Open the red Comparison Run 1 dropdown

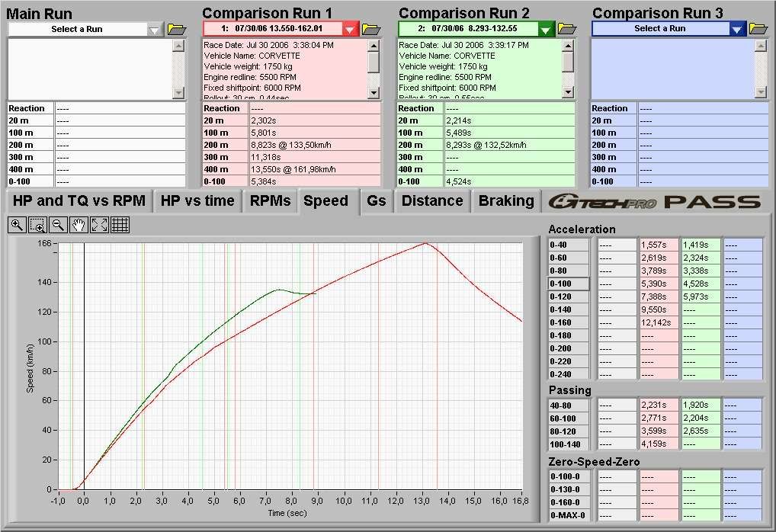coord(349,29)
